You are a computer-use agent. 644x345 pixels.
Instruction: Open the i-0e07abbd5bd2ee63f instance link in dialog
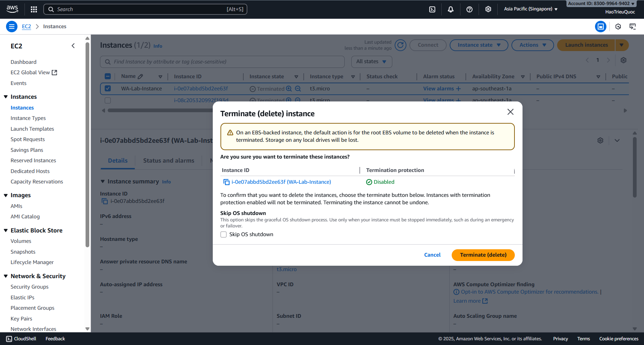click(x=281, y=182)
